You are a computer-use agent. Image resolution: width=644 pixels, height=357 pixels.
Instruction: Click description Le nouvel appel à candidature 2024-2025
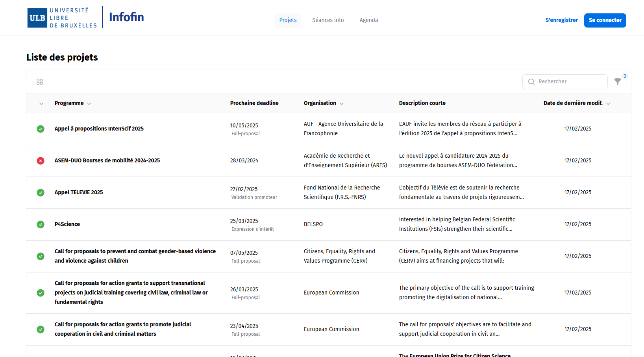pyautogui.click(x=458, y=160)
